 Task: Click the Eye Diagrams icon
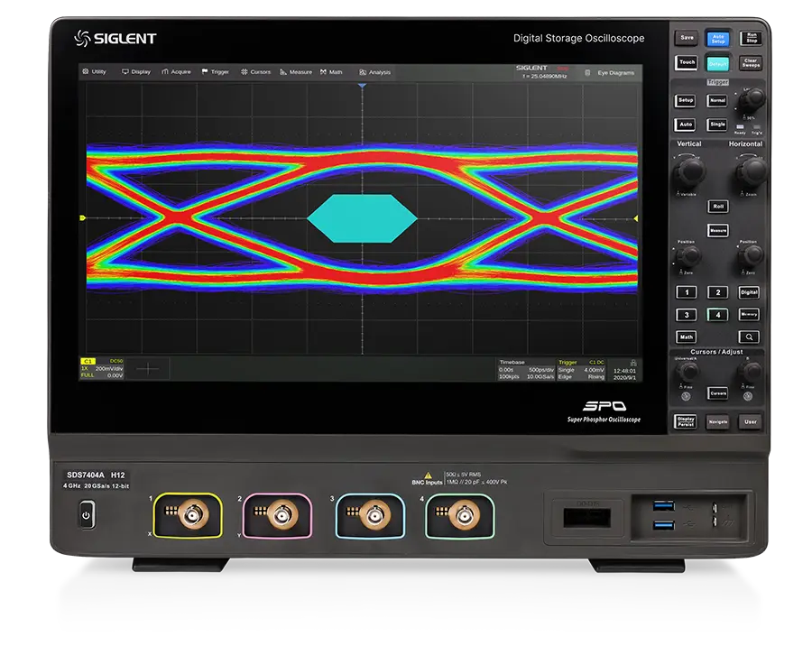pyautogui.click(x=588, y=72)
